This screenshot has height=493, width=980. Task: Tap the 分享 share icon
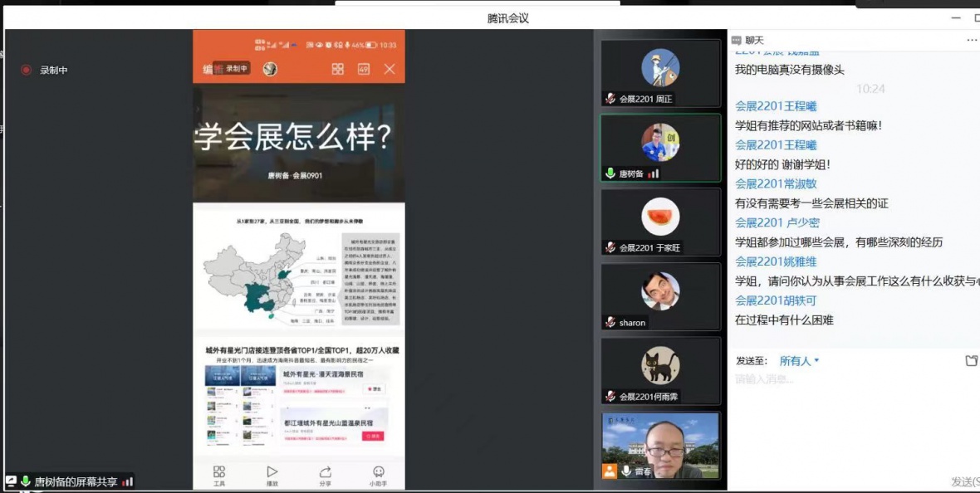pos(325,475)
